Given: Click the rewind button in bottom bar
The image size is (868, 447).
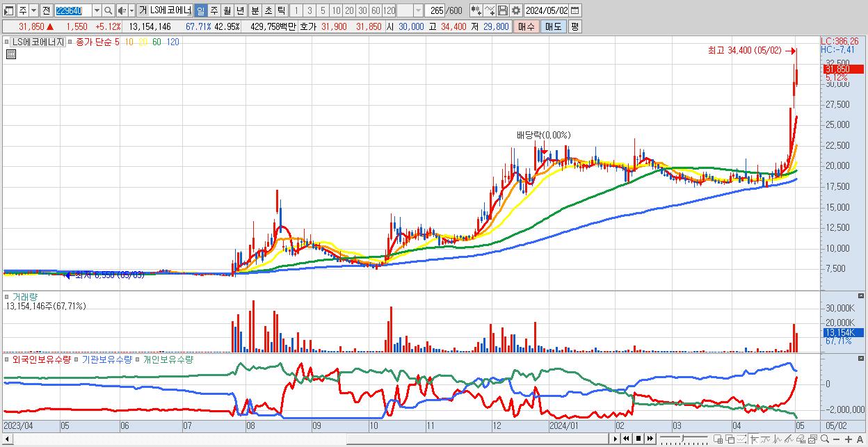Looking at the screenshot, I should pos(627,439).
